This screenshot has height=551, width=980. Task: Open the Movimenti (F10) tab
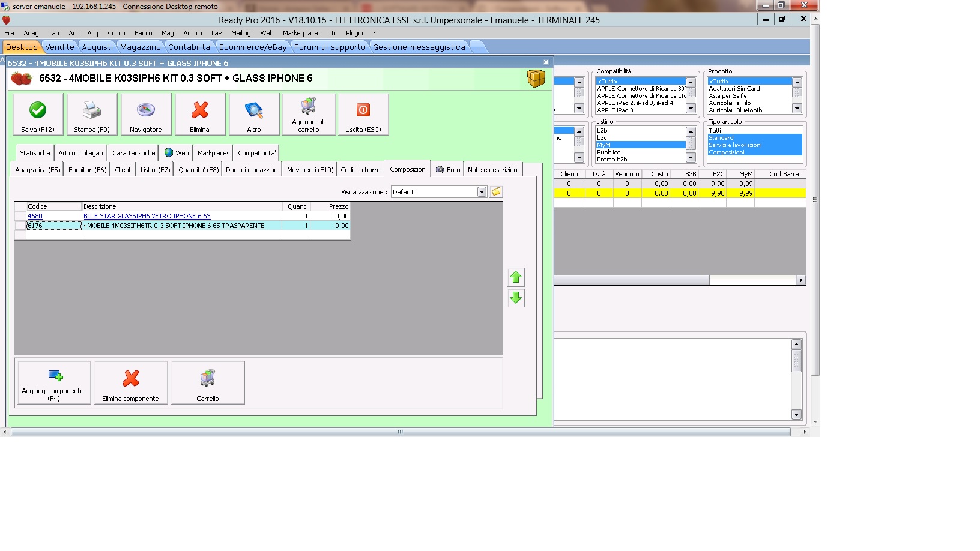310,170
